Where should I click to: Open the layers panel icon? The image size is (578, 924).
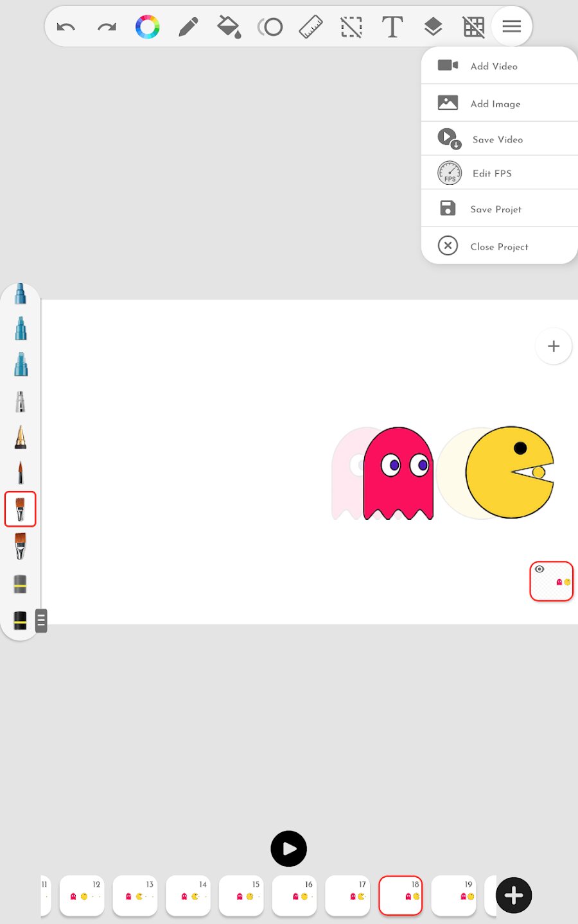point(433,27)
